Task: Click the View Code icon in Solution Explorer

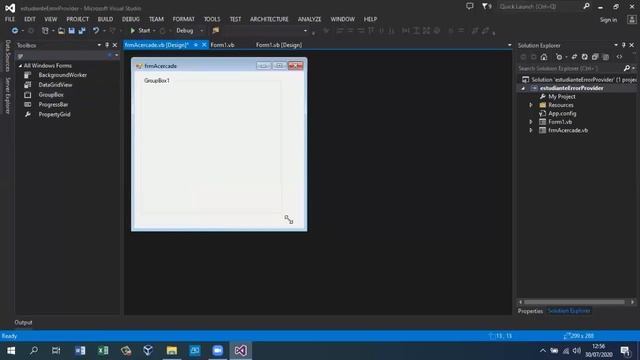Action: (619, 57)
